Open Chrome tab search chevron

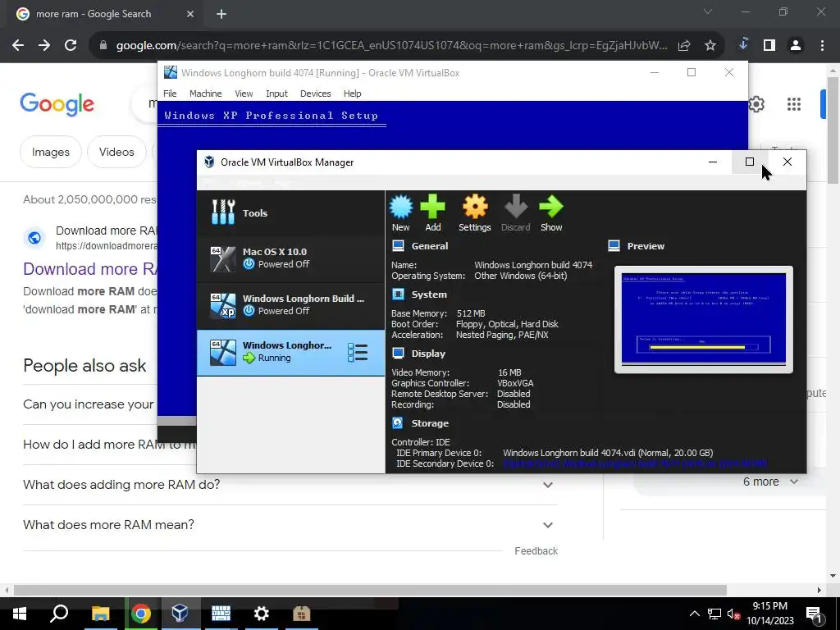point(708,11)
